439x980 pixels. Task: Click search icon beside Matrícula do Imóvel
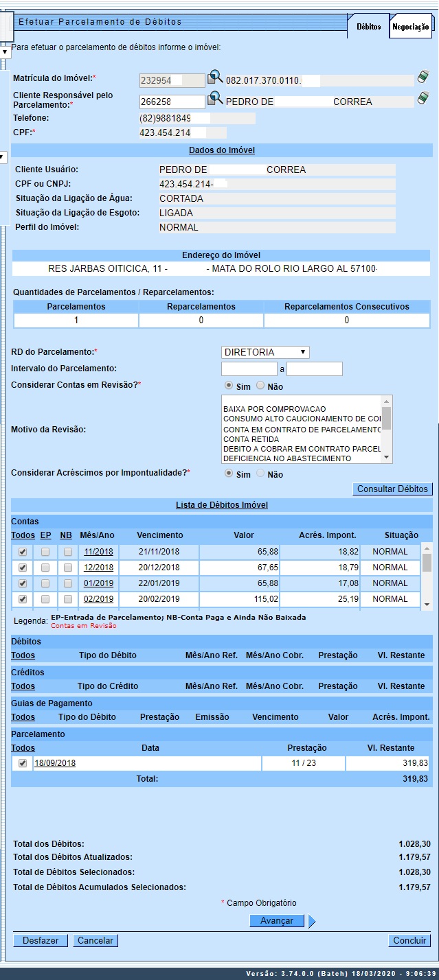tap(216, 78)
